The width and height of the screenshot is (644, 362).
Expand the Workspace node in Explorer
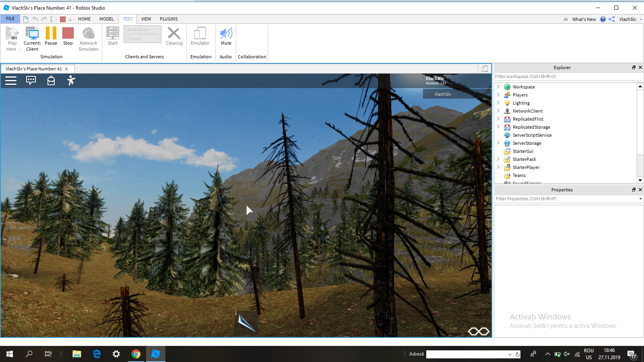(498, 86)
